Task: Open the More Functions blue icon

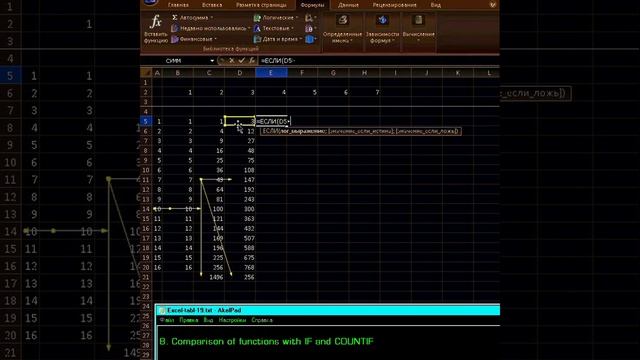Action: coord(310,39)
